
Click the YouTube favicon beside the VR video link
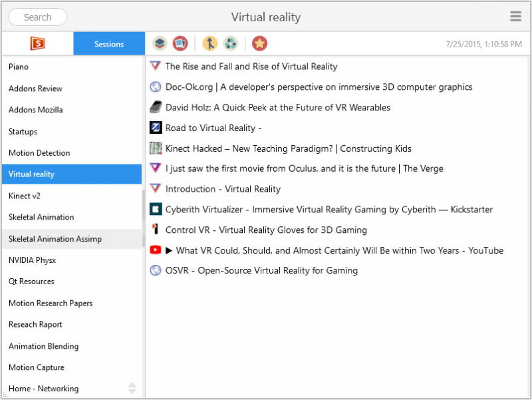click(154, 250)
